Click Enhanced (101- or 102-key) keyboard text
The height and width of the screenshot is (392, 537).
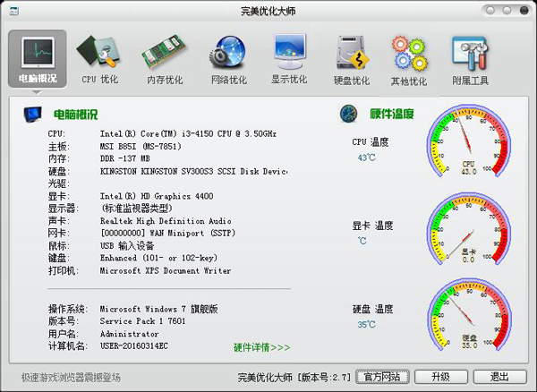158,258
